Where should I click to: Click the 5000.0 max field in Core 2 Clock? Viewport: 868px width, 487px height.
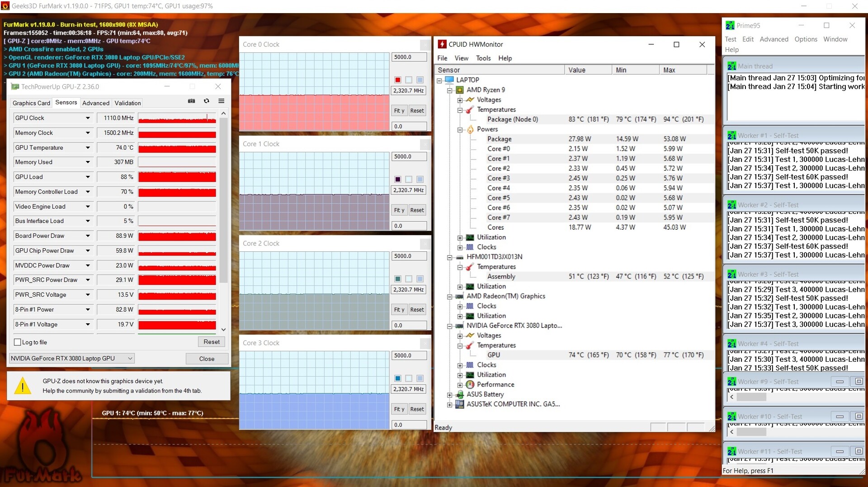(x=409, y=256)
